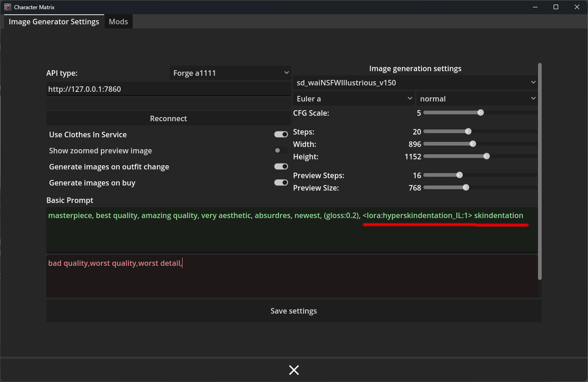Click the API URL input field

pyautogui.click(x=168, y=89)
